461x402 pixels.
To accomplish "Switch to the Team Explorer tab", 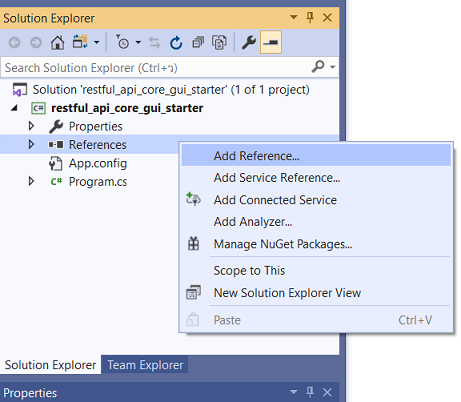I will point(145,365).
